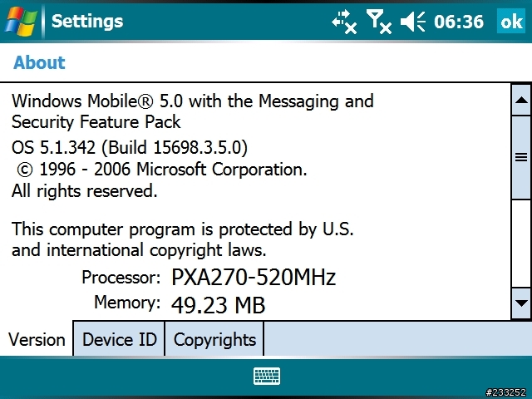Click the Settings title text
This screenshot has width=532, height=399.
[87, 22]
